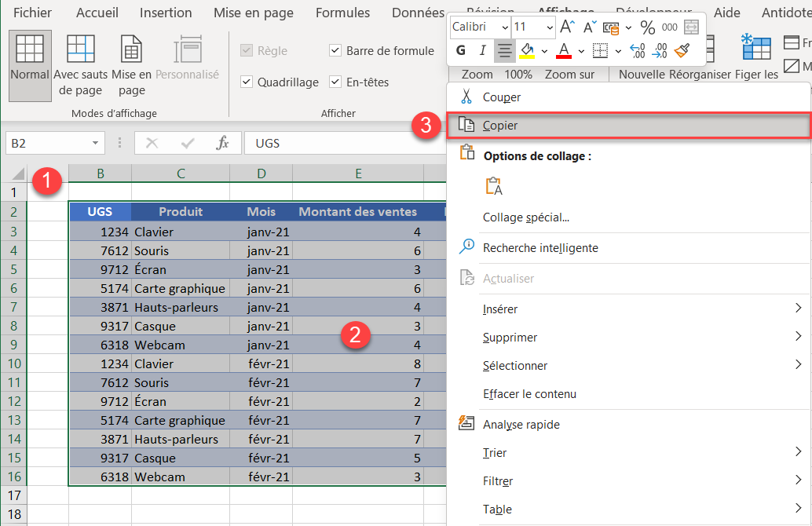Open the font size 11 dropdown

click(x=550, y=27)
